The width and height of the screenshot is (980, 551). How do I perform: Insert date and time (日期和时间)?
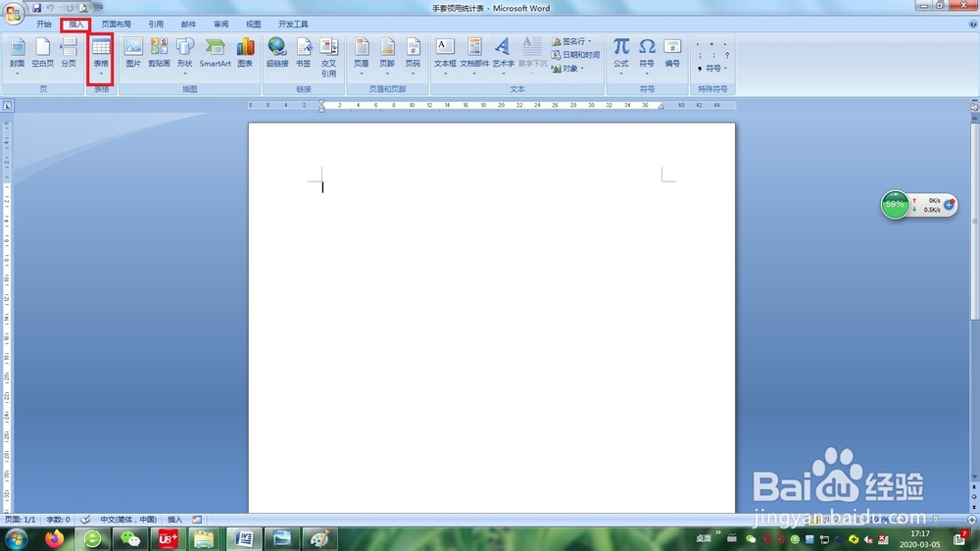575,55
